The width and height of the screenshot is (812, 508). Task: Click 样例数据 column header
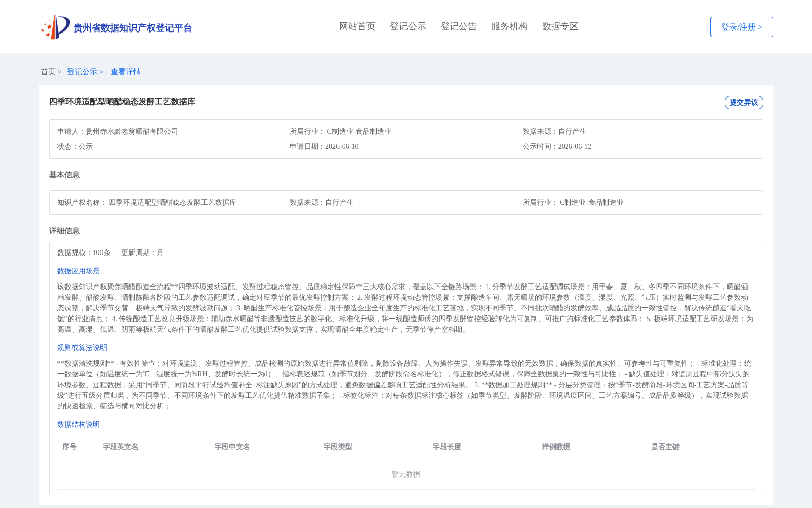pos(556,447)
